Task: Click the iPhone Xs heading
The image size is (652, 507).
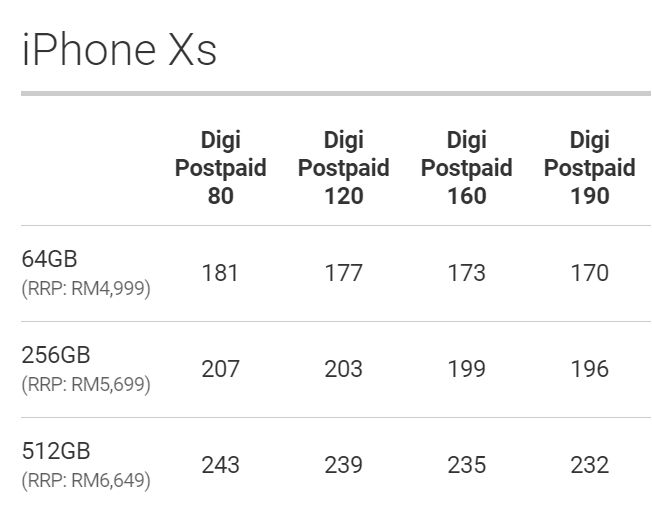Action: click(119, 48)
